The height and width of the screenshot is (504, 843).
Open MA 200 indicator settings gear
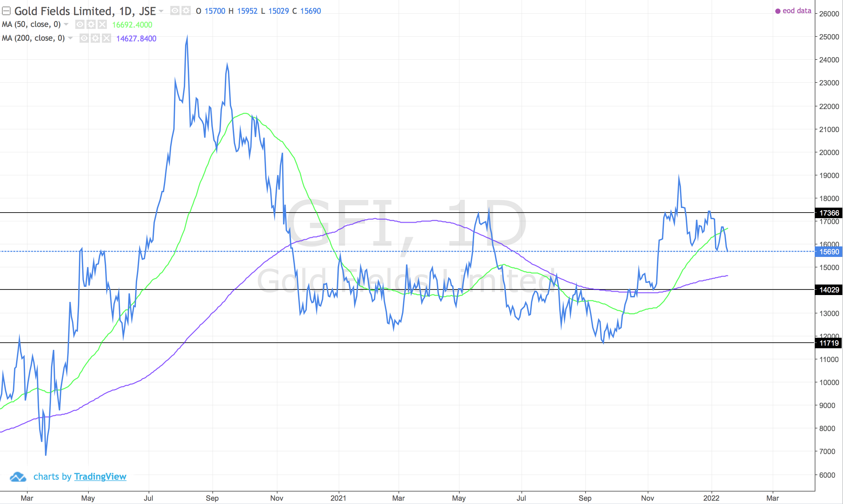click(95, 38)
